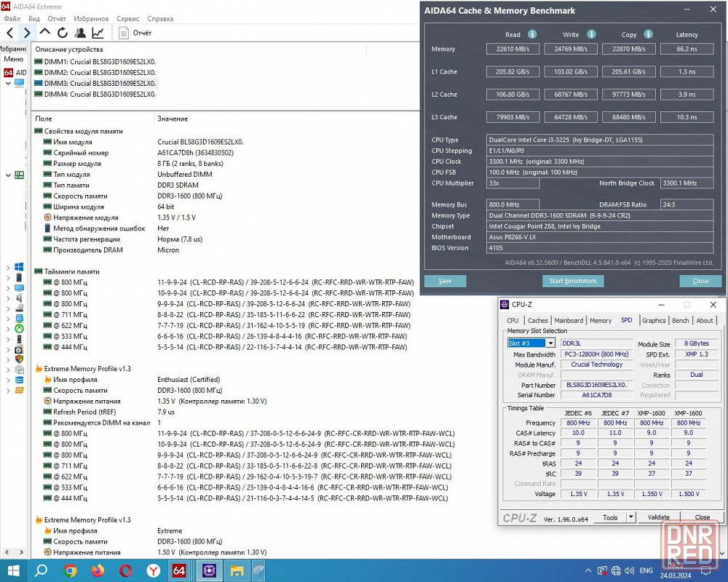Open the user icon in AIDA64 toolbar

[80, 33]
